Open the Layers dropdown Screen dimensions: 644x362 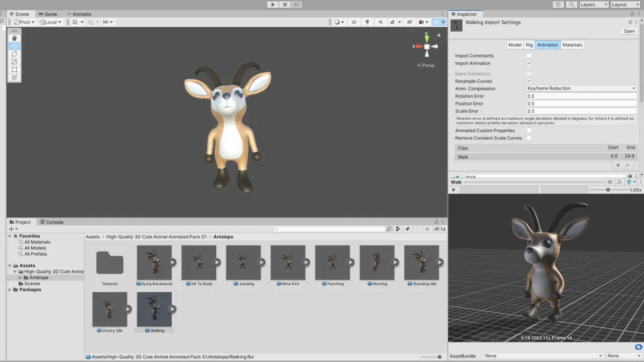594,4
